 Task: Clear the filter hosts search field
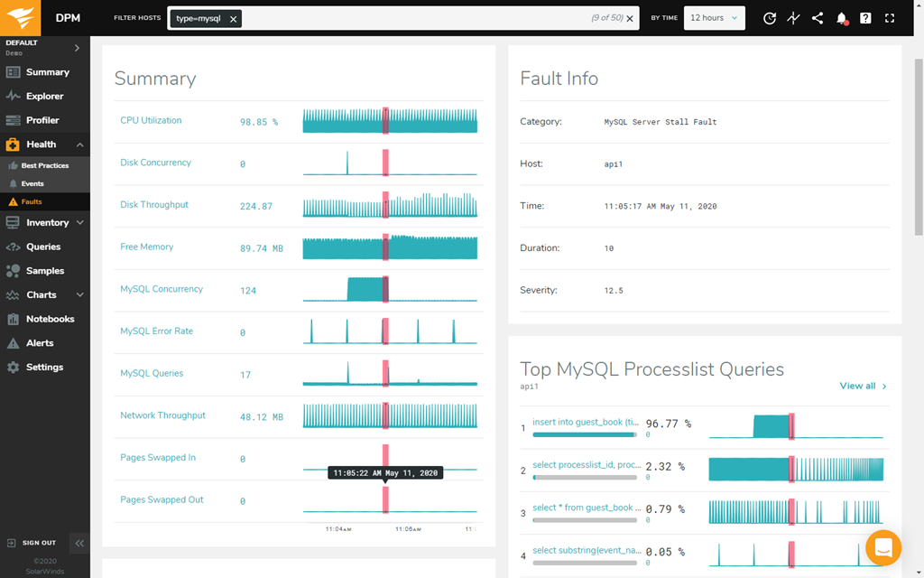630,18
